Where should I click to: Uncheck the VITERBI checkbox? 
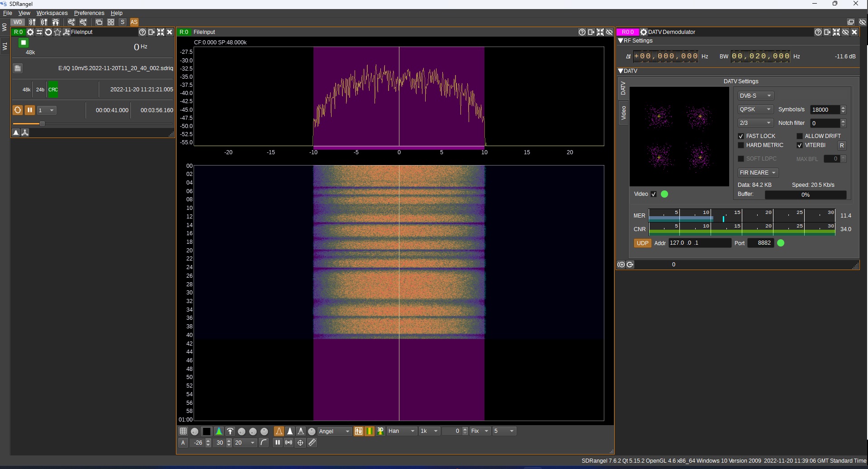[800, 145]
